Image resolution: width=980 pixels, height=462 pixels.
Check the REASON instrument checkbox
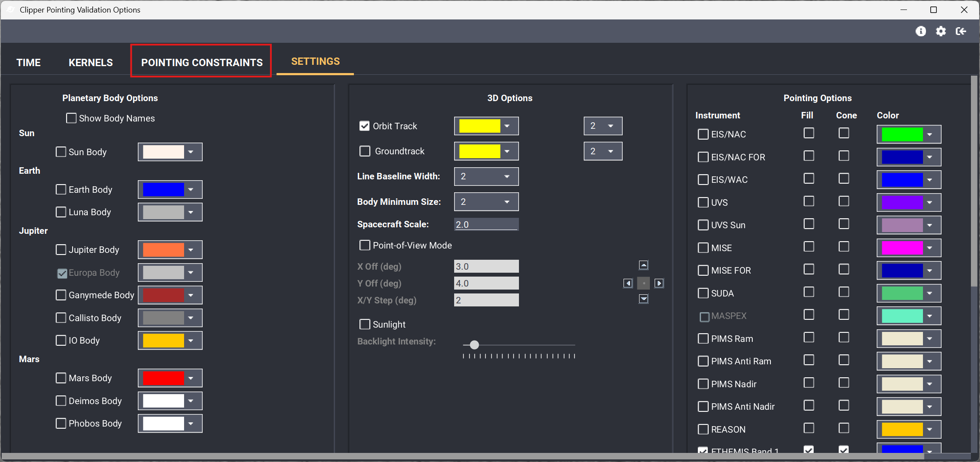703,429
